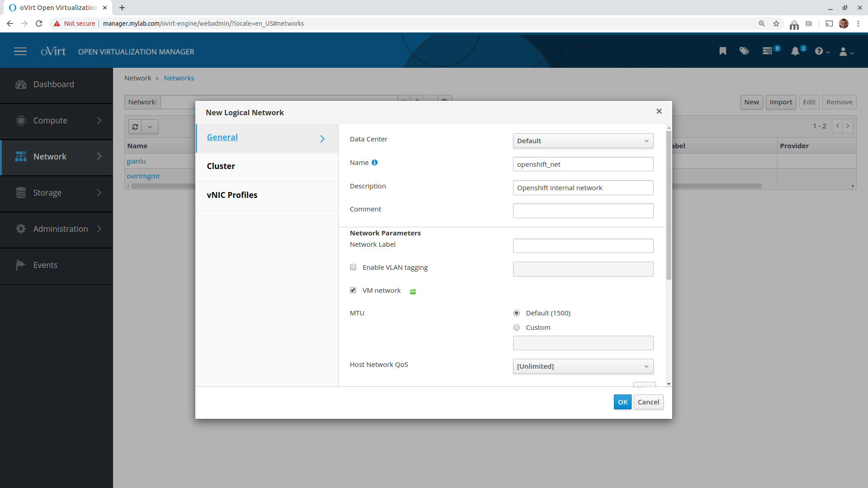This screenshot has height=488, width=868.
Task: Click the Name input field
Action: point(583,164)
